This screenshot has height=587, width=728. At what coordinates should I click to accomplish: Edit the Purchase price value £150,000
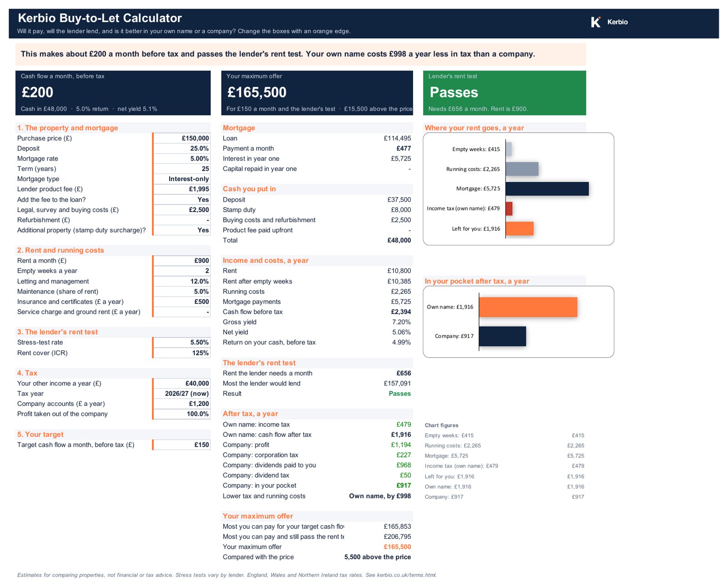pos(182,138)
